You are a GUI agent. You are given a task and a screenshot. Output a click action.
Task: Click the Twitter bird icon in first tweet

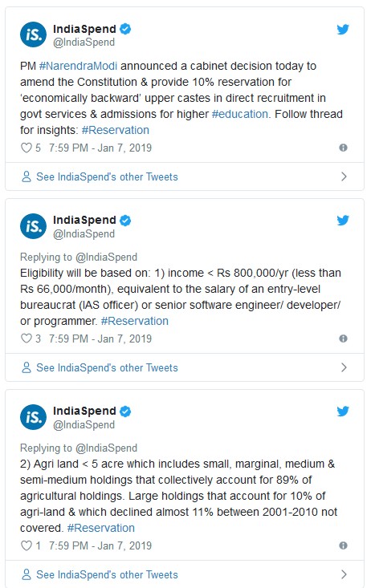click(343, 29)
